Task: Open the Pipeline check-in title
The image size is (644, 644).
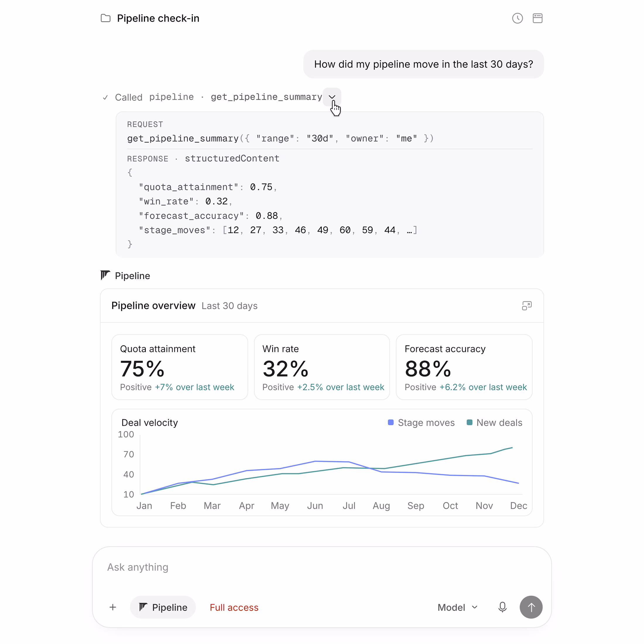Action: (x=158, y=18)
